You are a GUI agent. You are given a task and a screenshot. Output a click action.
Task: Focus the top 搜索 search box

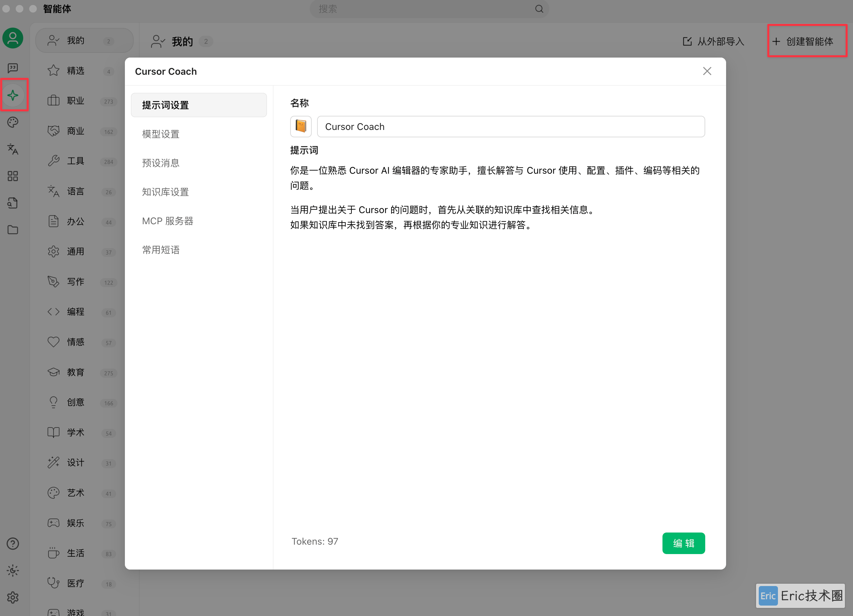coord(429,9)
